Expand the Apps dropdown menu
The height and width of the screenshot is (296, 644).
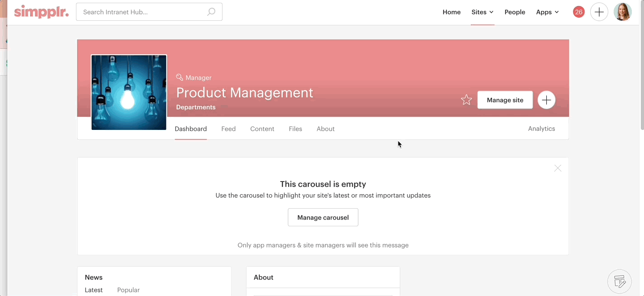tap(547, 12)
